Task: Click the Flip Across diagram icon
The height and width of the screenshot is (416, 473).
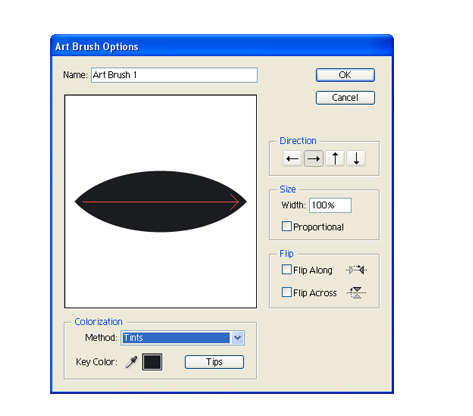Action: pos(356,293)
